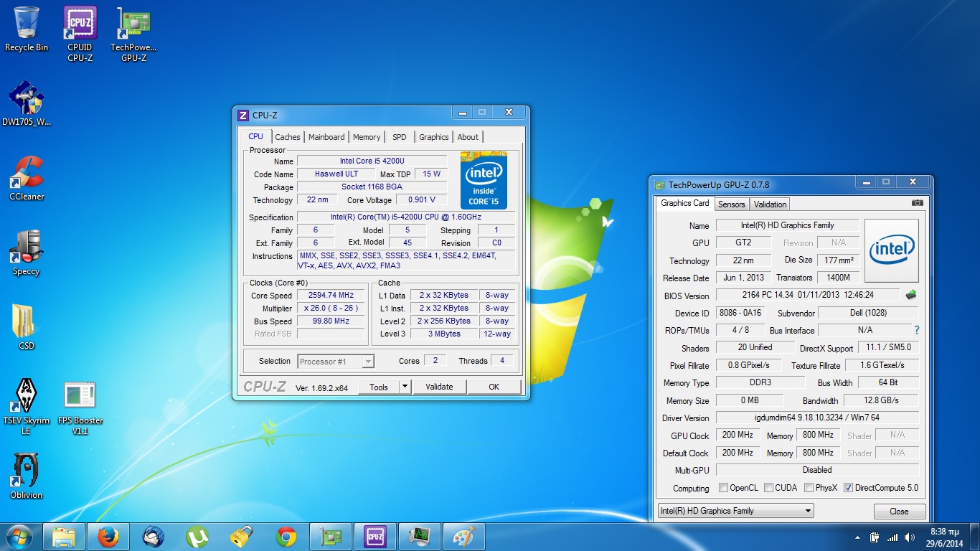This screenshot has width=980, height=551.
Task: Open the Recycle Bin desktop icon
Action: [27, 29]
